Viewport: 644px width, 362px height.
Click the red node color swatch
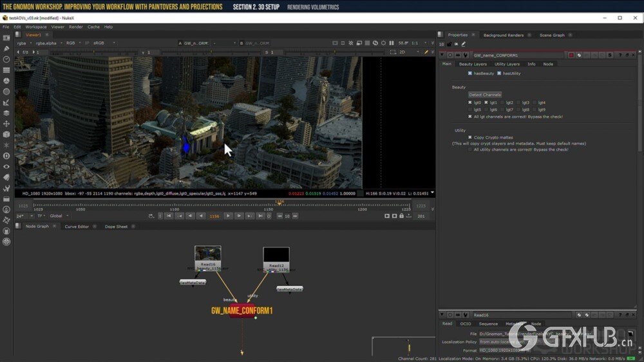[x=571, y=55]
